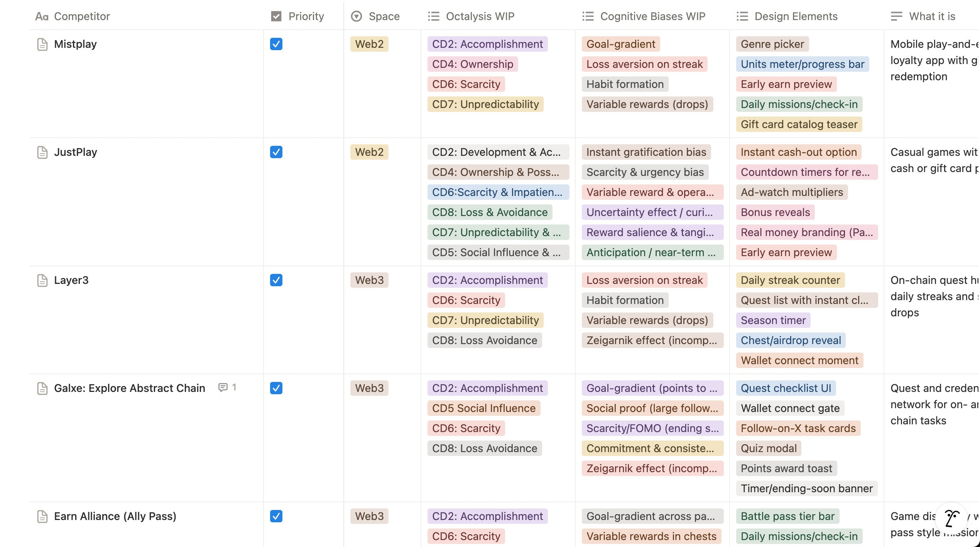Open the Notion AI floating assistant button

click(952, 518)
